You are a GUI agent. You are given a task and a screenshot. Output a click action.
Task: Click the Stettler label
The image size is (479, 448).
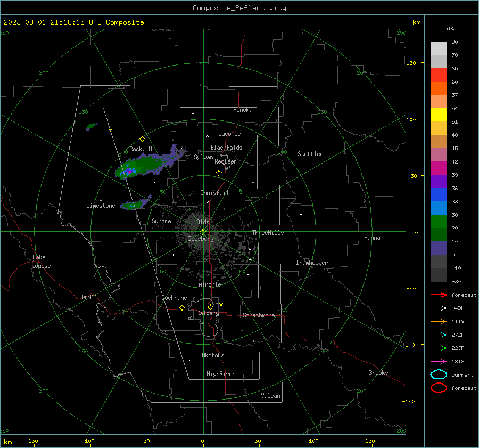[310, 154]
